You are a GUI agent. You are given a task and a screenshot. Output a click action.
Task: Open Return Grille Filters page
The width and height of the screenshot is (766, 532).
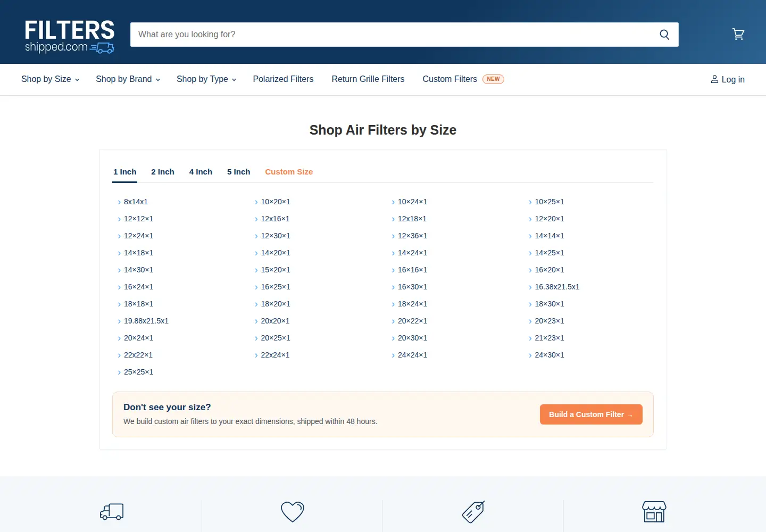(x=368, y=79)
